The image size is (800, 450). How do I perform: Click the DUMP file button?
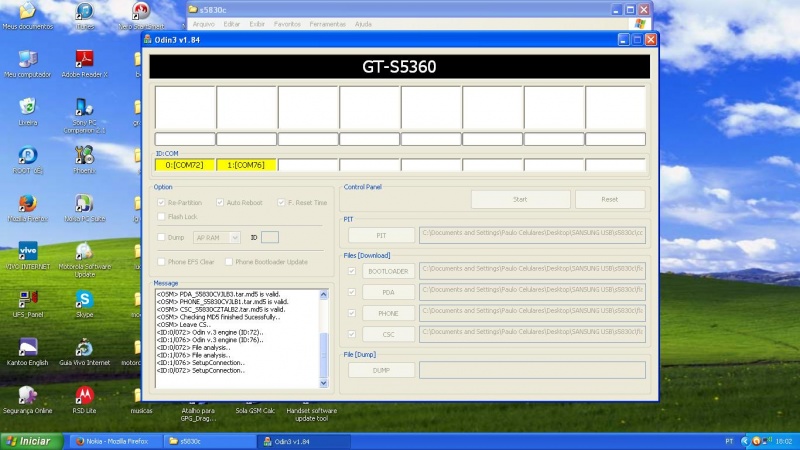tap(381, 370)
